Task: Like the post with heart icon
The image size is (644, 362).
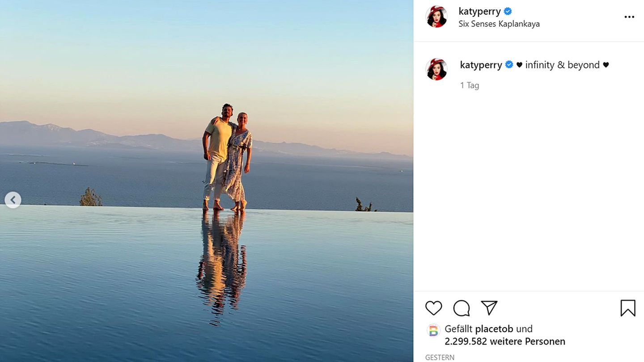Action: (433, 308)
